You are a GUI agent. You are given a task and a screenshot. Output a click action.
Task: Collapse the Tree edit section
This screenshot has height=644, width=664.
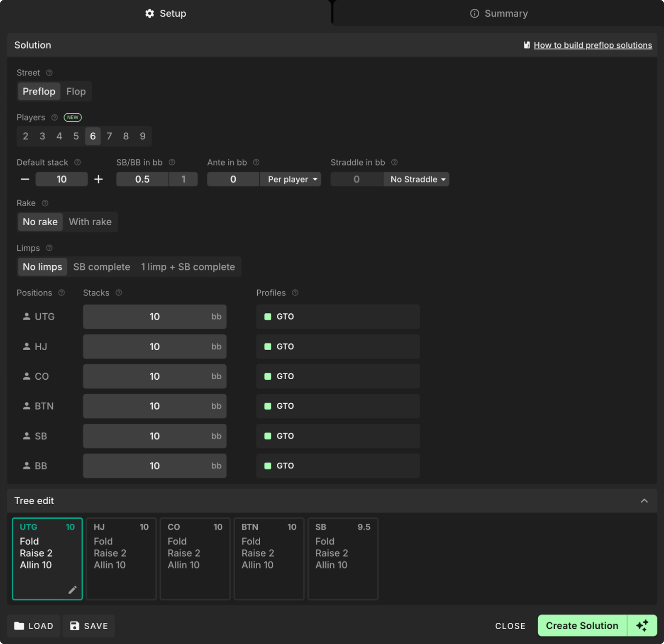(x=644, y=501)
